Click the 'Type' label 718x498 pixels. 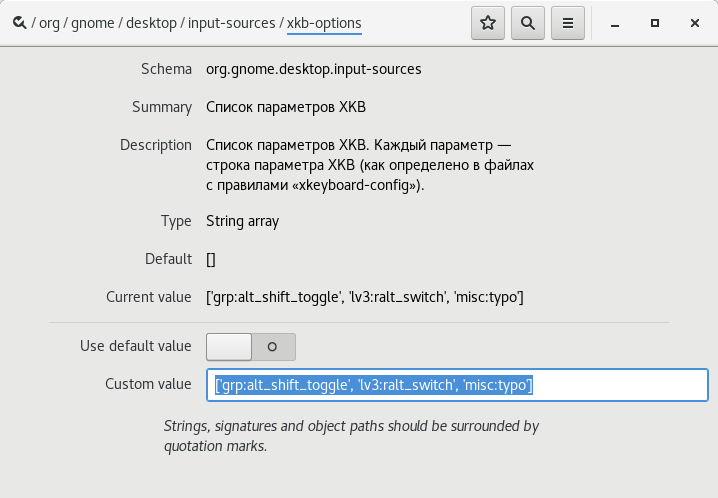(x=176, y=221)
